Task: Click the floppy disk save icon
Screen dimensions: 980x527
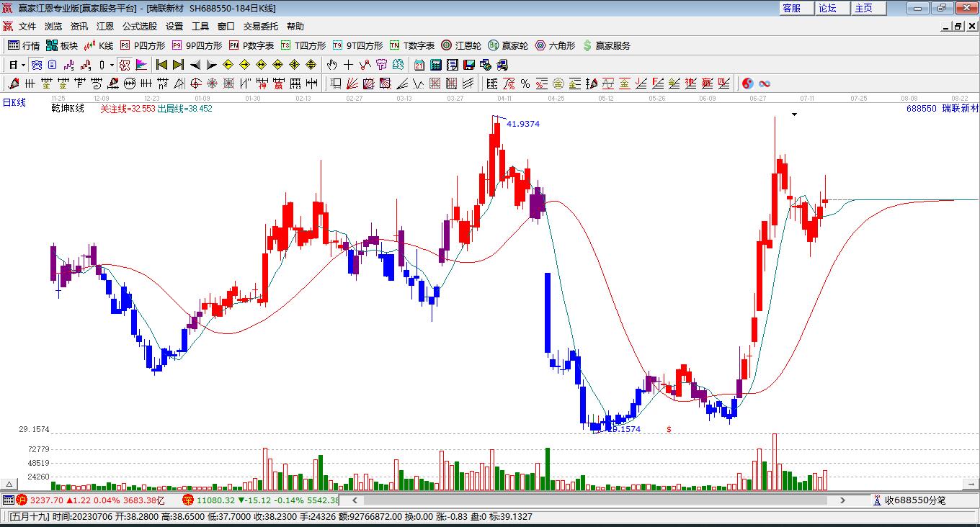Action: (x=469, y=65)
